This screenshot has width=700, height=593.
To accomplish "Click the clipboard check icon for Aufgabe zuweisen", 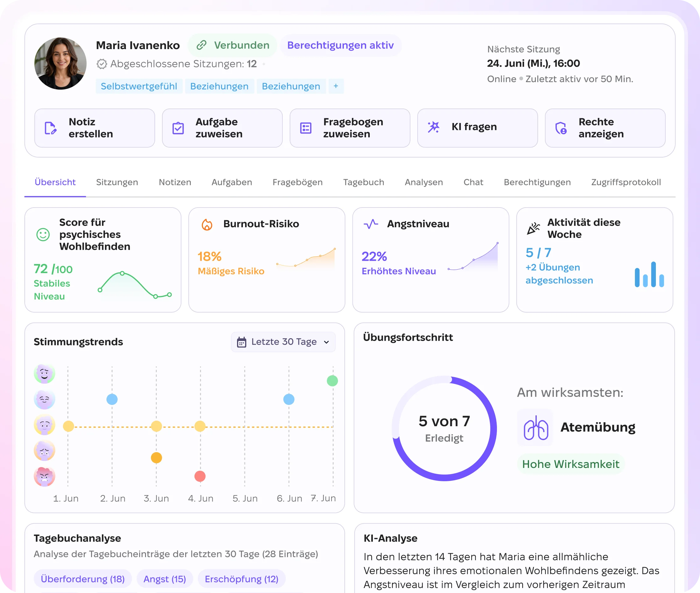I will (x=178, y=128).
